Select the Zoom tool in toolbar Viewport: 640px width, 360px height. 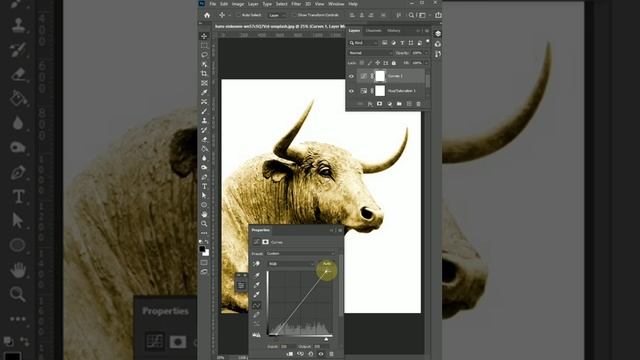[204, 224]
